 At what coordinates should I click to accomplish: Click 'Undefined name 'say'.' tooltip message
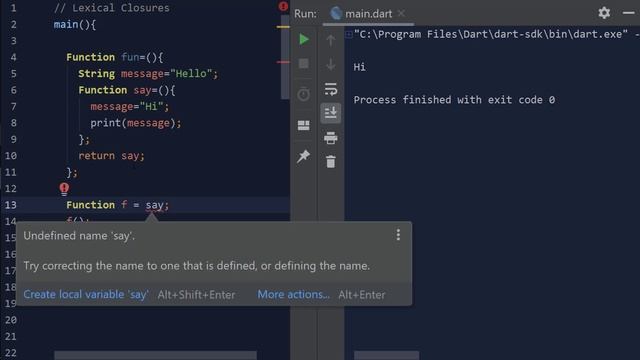click(x=79, y=236)
